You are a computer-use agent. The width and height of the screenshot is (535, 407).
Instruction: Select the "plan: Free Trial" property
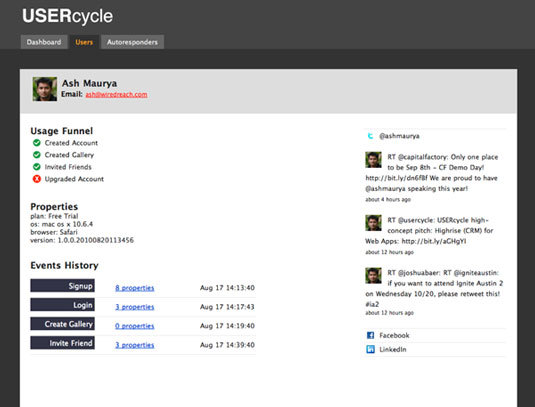(54, 216)
